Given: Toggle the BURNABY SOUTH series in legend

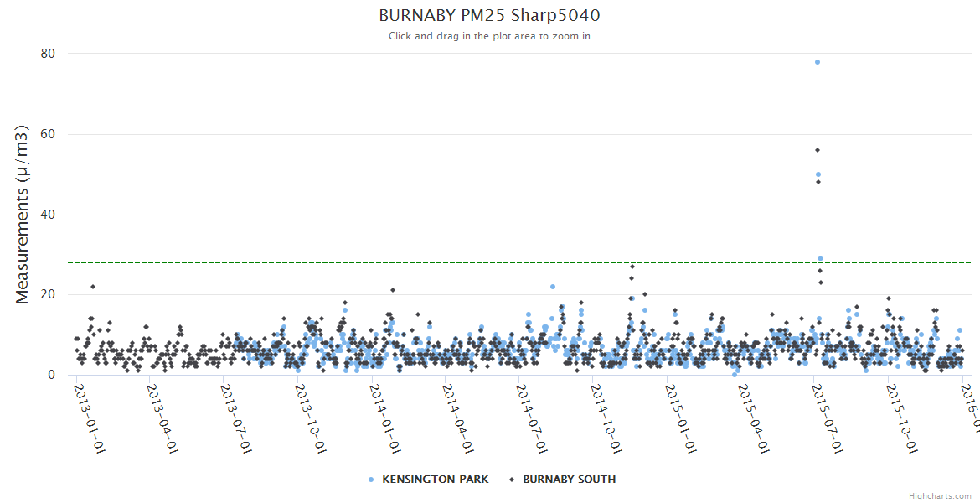Looking at the screenshot, I should [x=569, y=480].
